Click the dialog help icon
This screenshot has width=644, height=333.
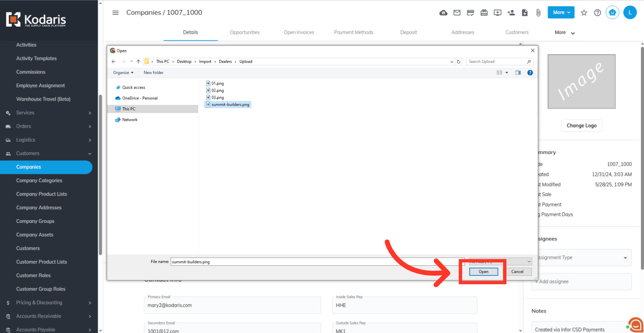(x=530, y=73)
